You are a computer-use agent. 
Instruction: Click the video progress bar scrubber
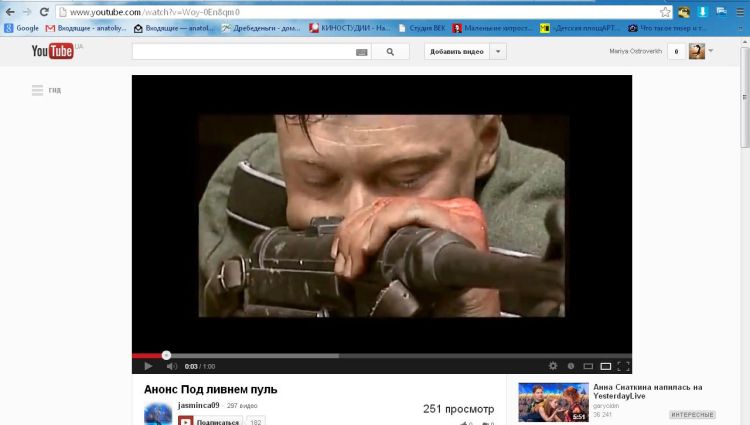pos(166,355)
